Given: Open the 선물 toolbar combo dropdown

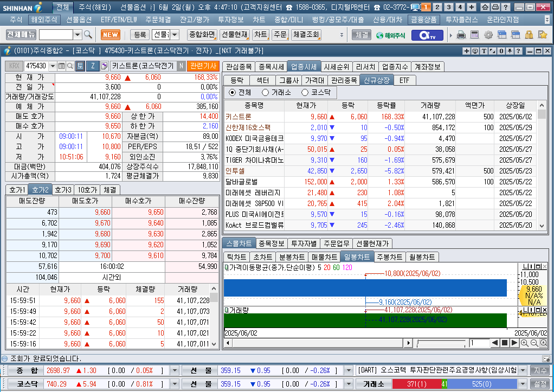Looking at the screenshot, I should coord(175,35).
